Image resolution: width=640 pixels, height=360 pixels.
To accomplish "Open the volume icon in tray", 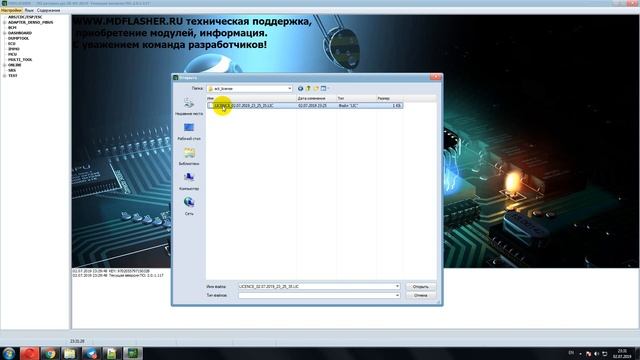I will click(597, 353).
